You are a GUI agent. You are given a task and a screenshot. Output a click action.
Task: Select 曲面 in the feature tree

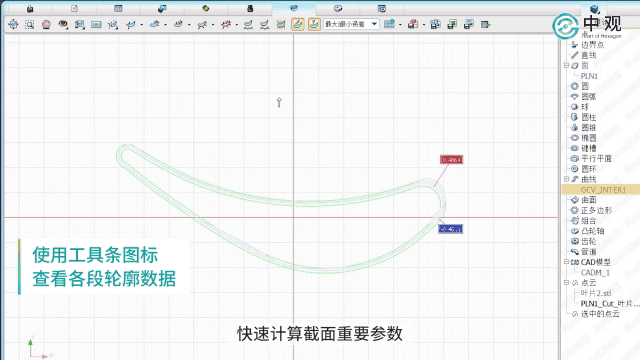[x=589, y=200]
